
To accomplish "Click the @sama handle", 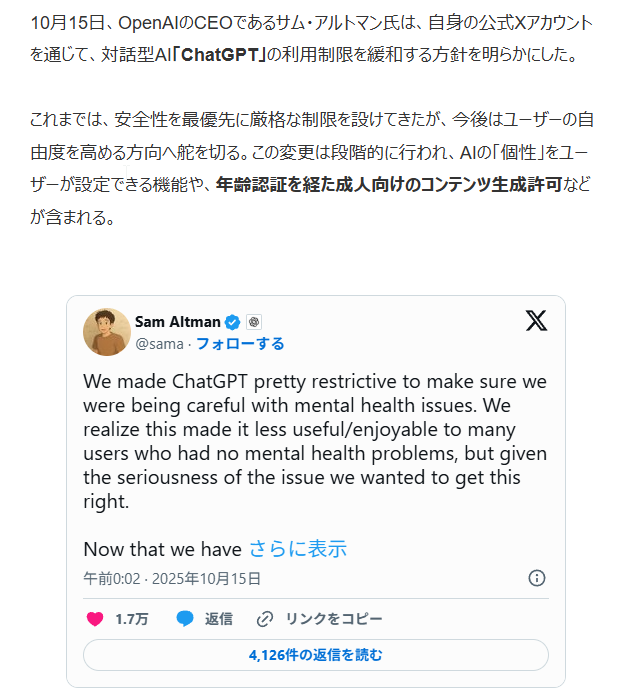I will coord(159,344).
